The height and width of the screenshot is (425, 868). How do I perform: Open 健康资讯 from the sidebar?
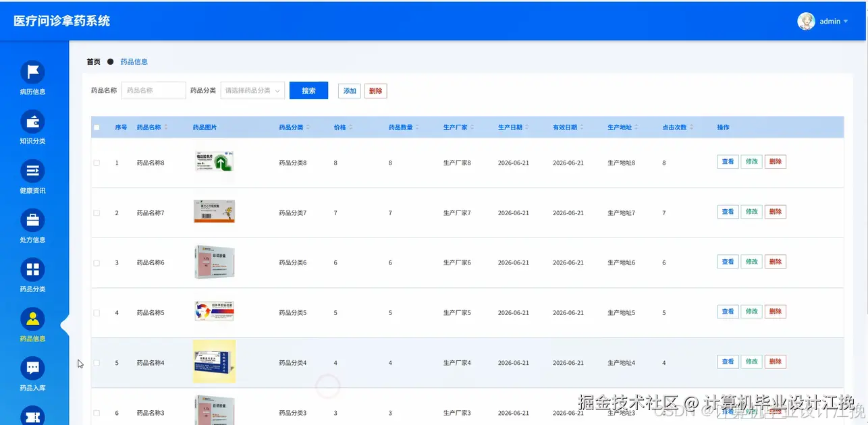32,171
